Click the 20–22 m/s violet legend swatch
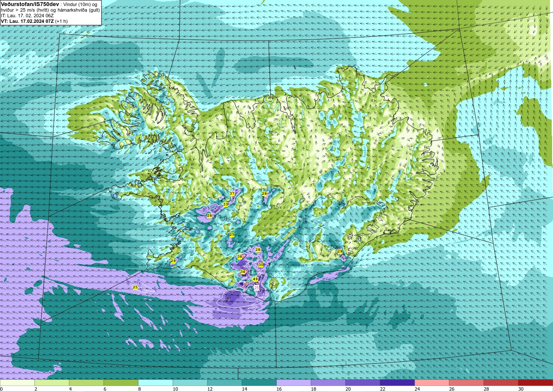 click(x=363, y=383)
